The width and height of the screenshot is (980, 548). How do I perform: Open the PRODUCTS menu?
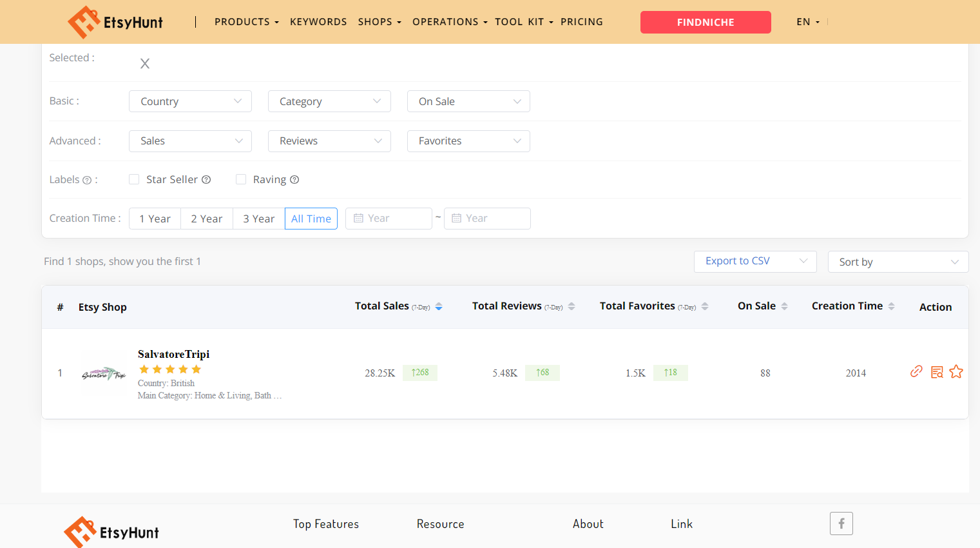pyautogui.click(x=247, y=22)
